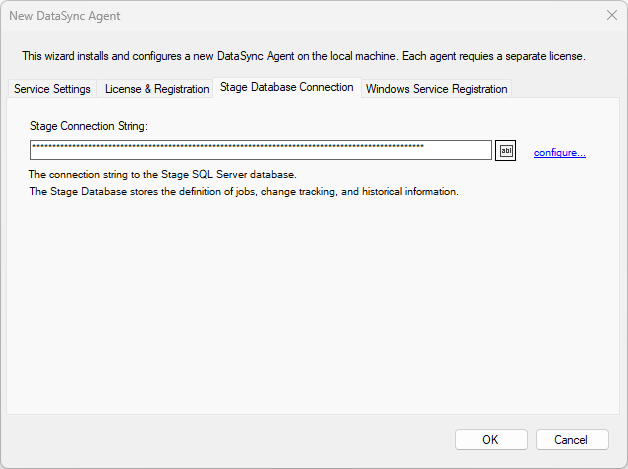The width and height of the screenshot is (628, 469).
Task: Focus the Stage Connection String field
Action: [x=260, y=151]
